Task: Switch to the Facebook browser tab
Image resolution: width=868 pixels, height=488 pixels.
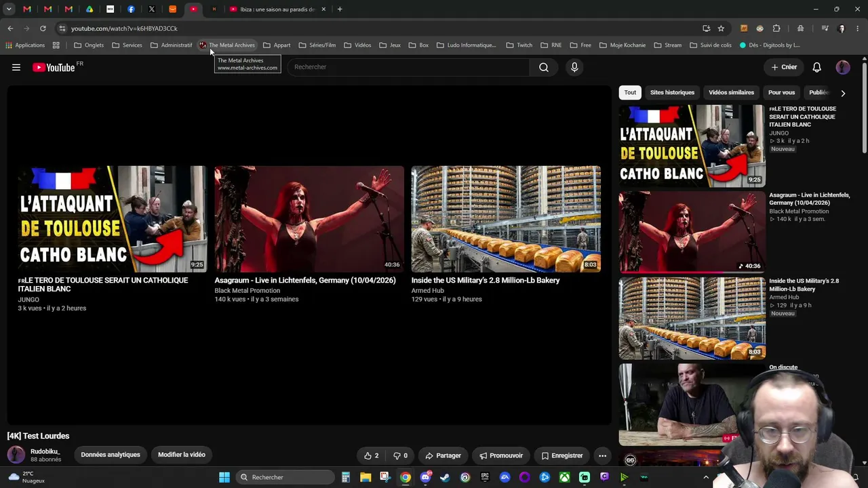Action: coord(131,9)
